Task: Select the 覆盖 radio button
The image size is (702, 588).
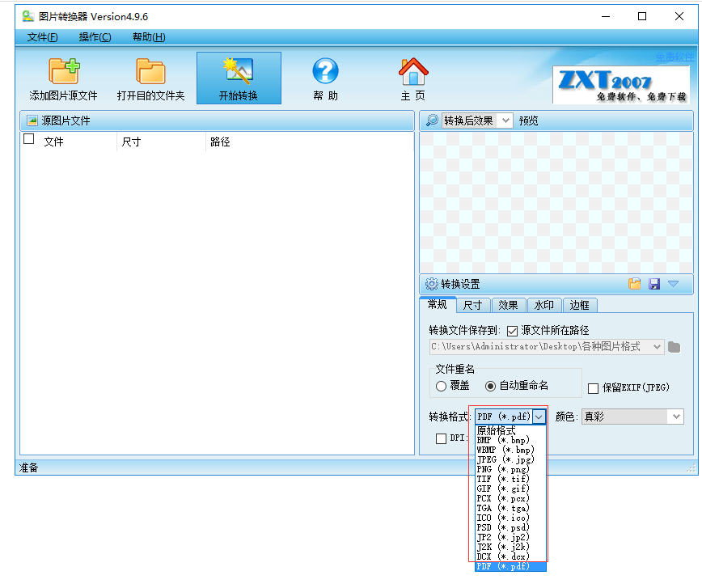Action: click(x=441, y=386)
